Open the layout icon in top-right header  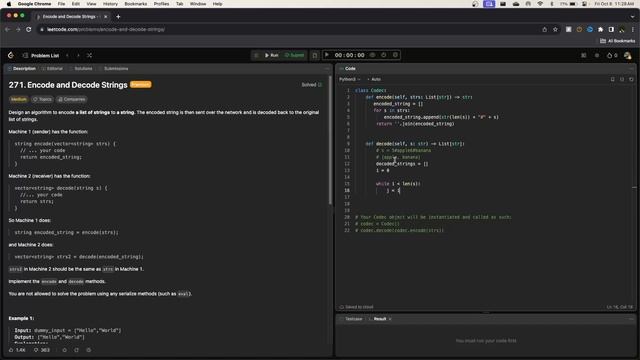pos(584,56)
